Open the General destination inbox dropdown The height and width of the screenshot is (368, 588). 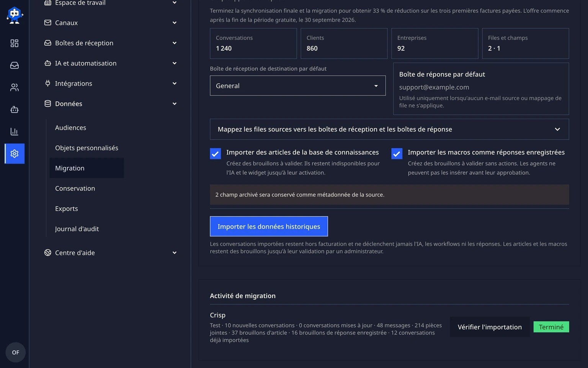298,85
